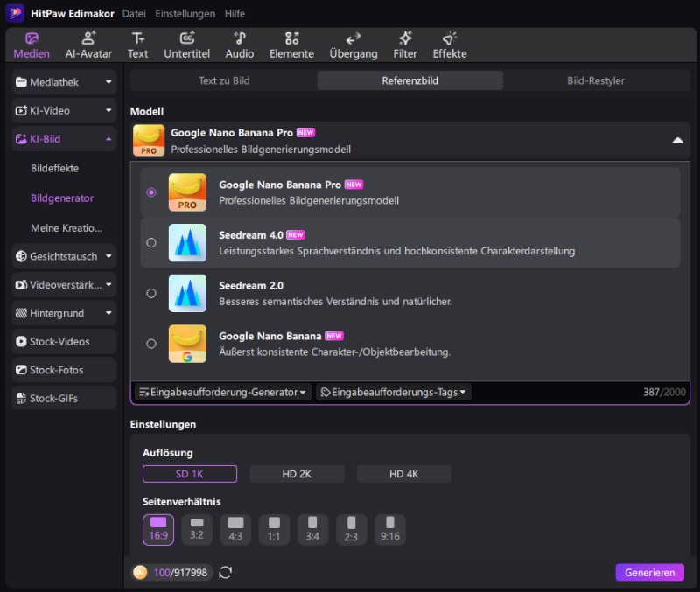Viewport: 700px width, 592px height.
Task: Select HD 4K resolution
Action: pos(403,474)
